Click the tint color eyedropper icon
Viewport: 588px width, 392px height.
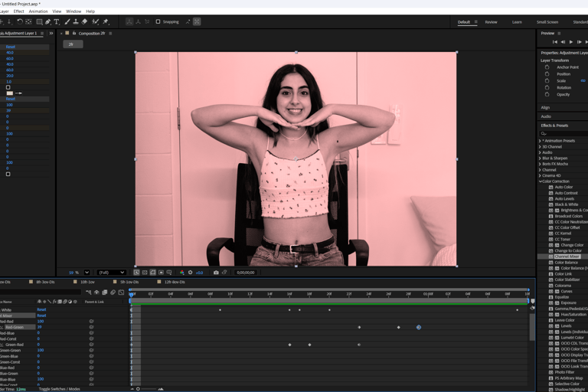(18, 93)
